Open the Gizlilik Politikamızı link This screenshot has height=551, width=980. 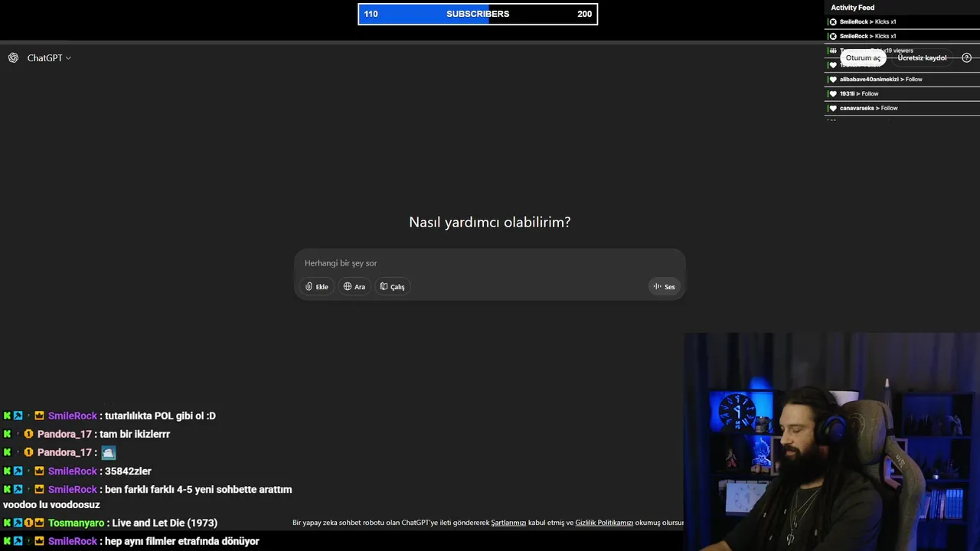pyautogui.click(x=604, y=523)
